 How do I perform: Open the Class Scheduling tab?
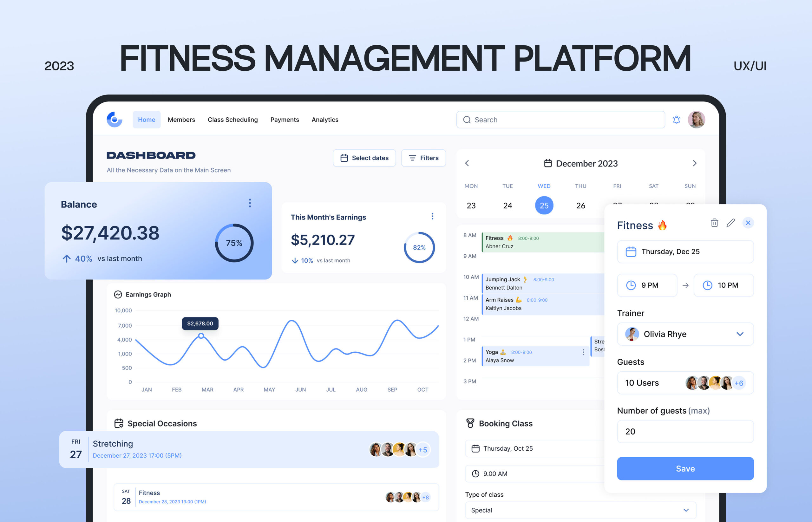click(232, 120)
